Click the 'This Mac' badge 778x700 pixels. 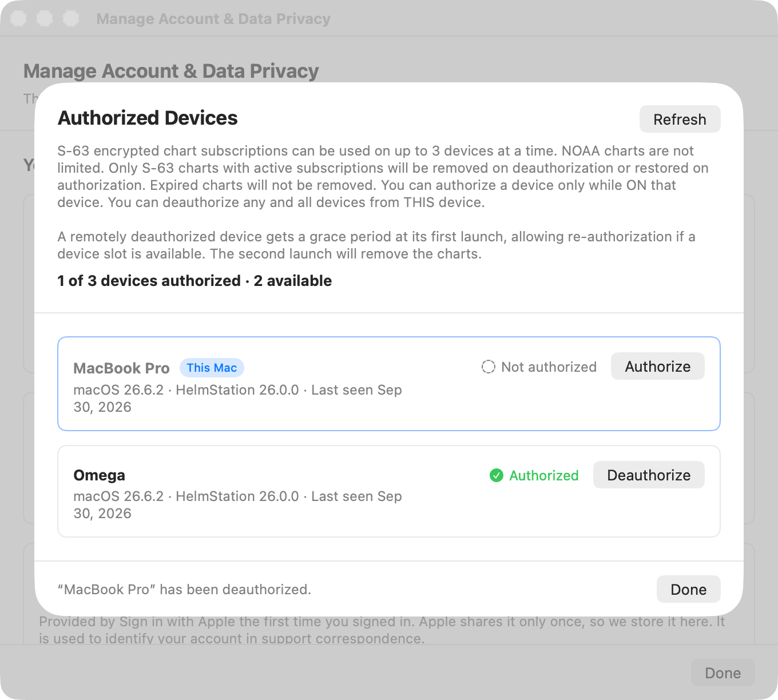212,368
